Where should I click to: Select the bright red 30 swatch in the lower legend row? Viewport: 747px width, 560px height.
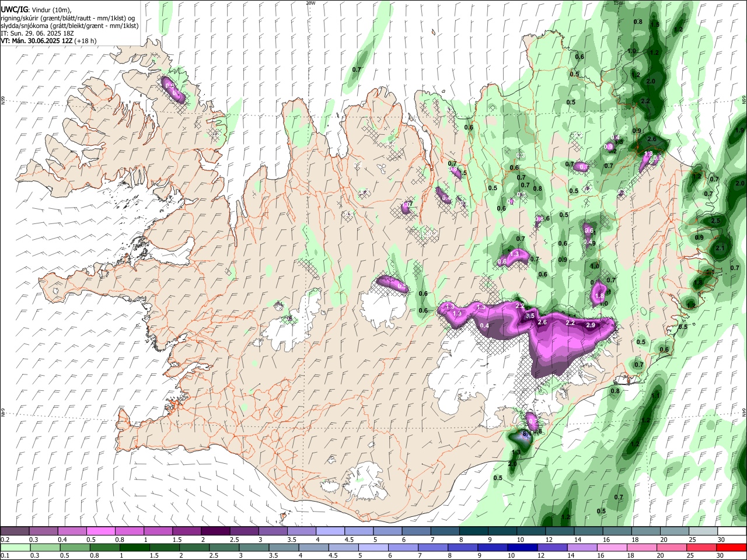pyautogui.click(x=731, y=547)
